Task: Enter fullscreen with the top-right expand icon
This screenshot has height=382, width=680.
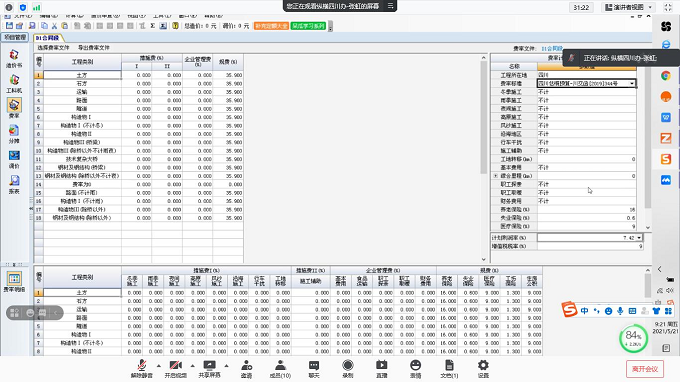Action: click(x=668, y=7)
